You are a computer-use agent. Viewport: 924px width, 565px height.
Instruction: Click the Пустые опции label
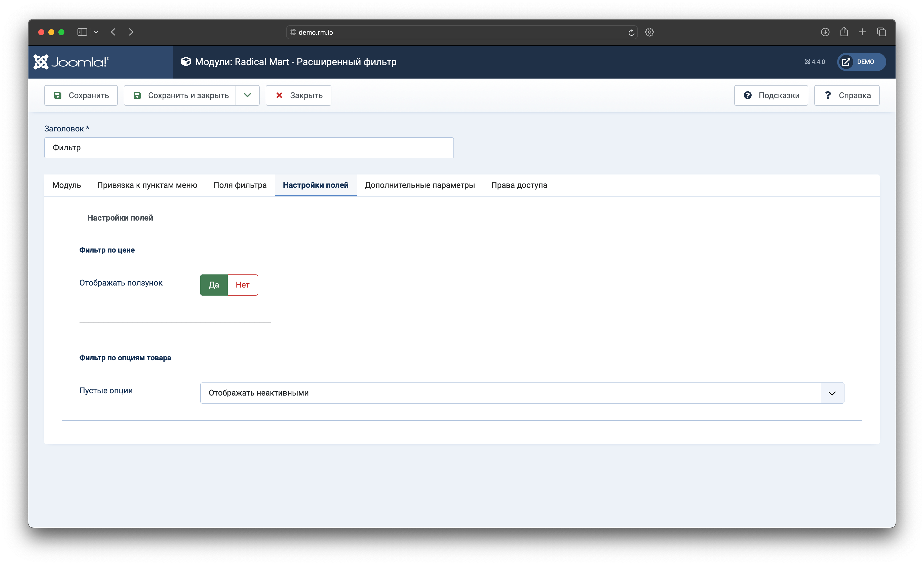pyautogui.click(x=106, y=391)
